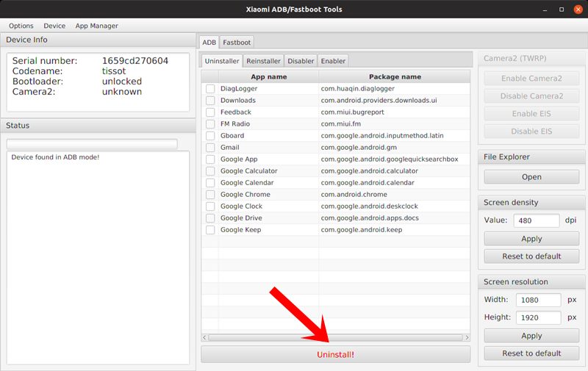
Task: Check the Google Calendar box
Action: pyautogui.click(x=210, y=183)
